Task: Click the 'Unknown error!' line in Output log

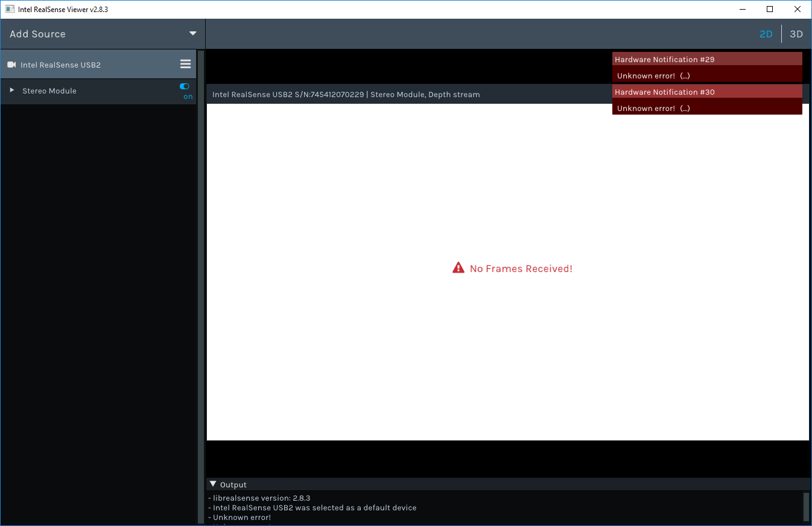Action: 241,517
